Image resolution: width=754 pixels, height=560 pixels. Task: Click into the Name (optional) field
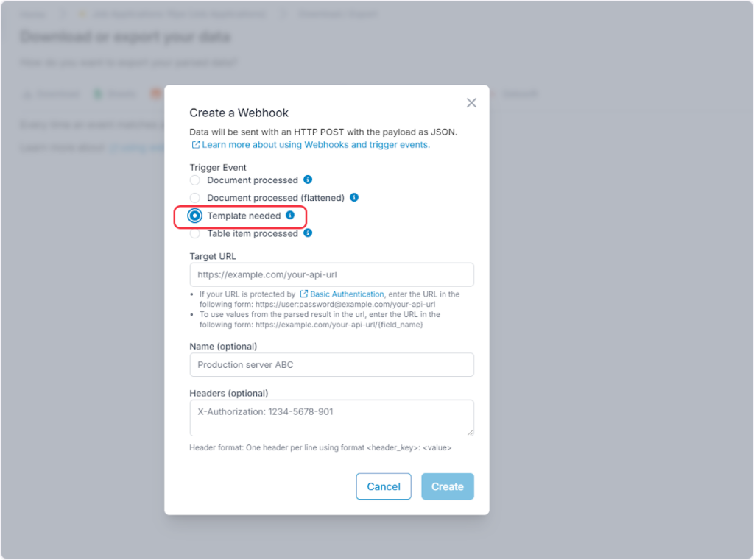pyautogui.click(x=331, y=365)
